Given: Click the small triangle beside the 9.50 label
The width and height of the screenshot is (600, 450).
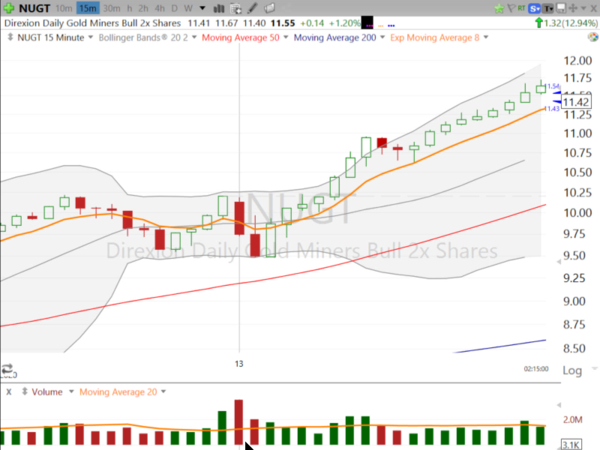Looking at the screenshot, I should [x=559, y=262].
